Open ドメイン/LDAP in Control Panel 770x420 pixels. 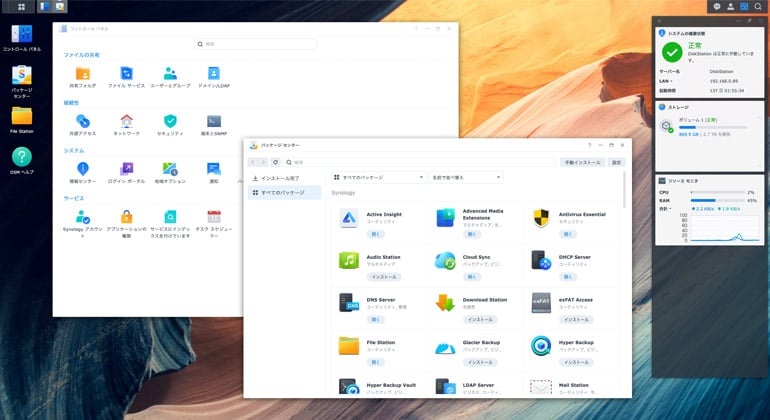(x=214, y=74)
